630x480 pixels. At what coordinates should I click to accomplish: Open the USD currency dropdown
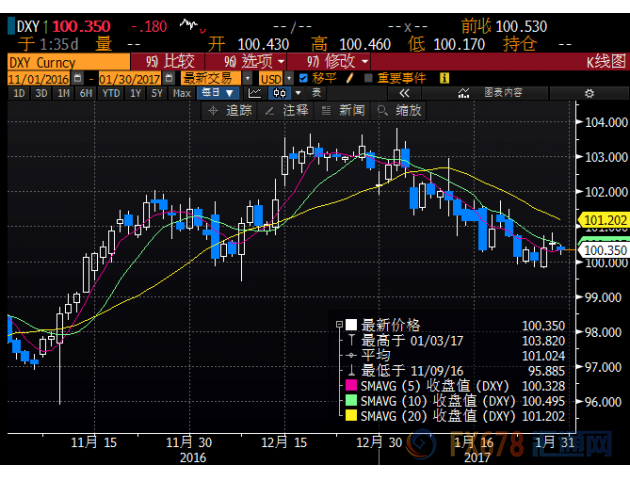271,78
